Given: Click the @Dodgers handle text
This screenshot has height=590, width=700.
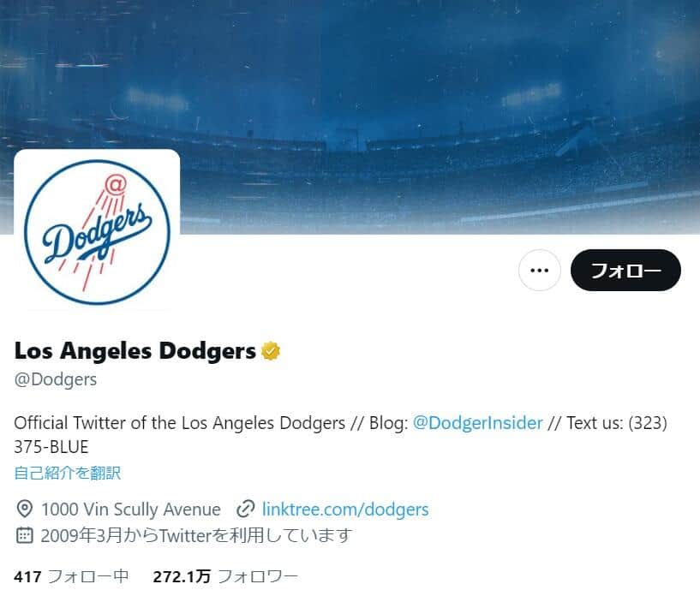Looking at the screenshot, I should coord(56,379).
